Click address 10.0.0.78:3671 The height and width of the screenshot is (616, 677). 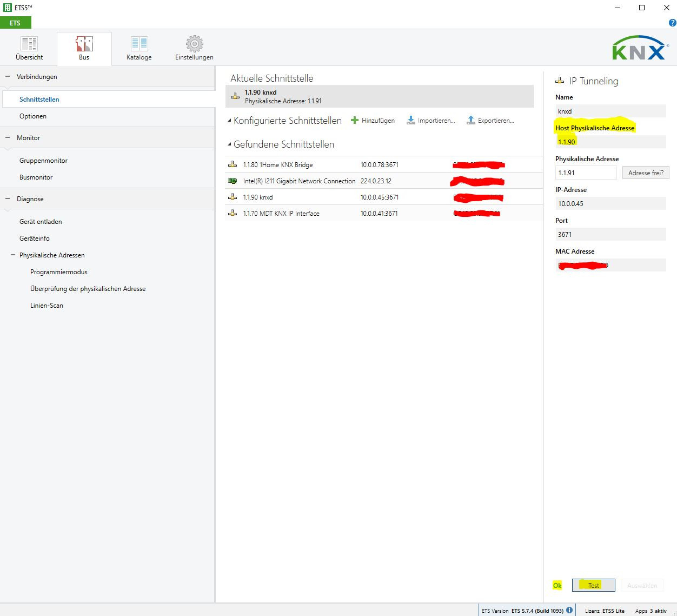pos(380,165)
